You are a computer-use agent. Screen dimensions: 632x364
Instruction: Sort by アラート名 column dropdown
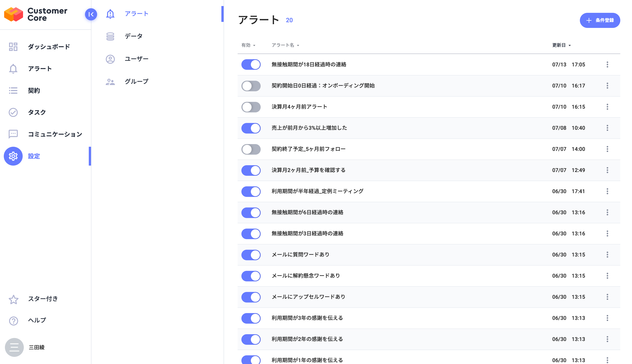click(285, 45)
